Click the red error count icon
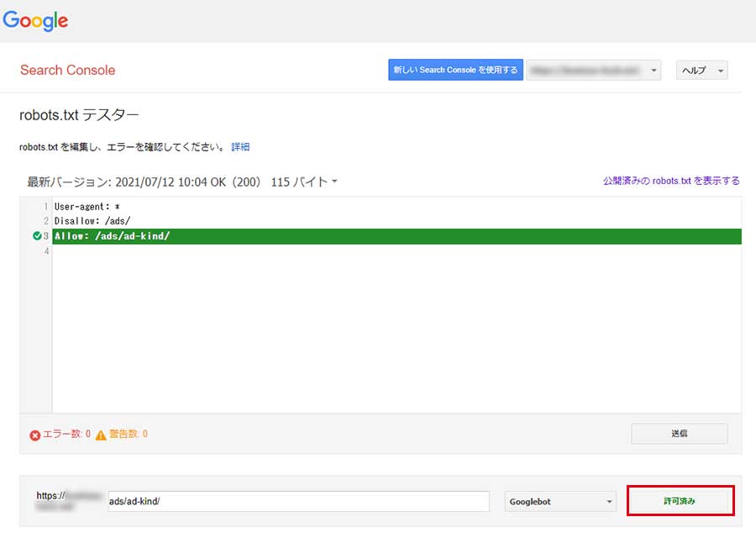Viewport: 756px width, 538px height. click(x=34, y=435)
